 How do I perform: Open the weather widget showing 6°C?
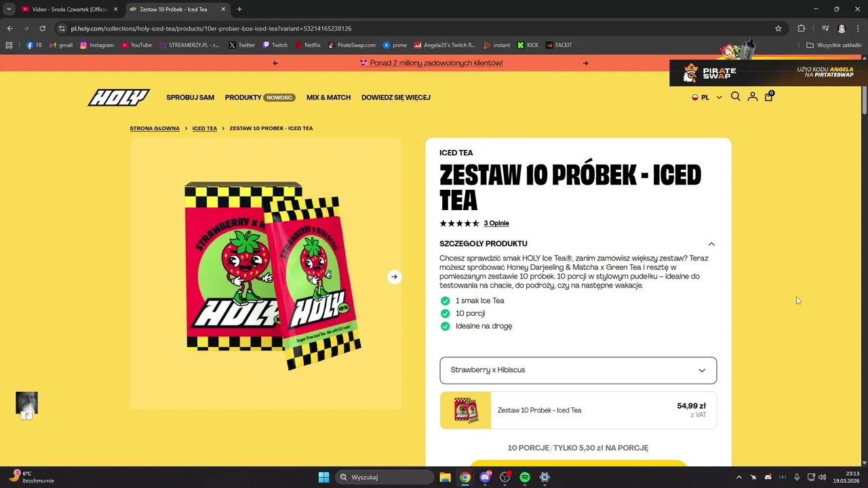[32, 477]
